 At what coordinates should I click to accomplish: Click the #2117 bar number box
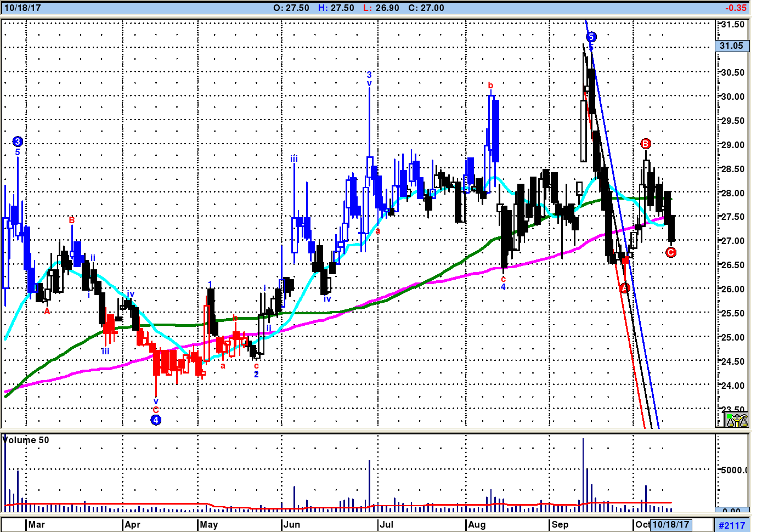(x=732, y=525)
